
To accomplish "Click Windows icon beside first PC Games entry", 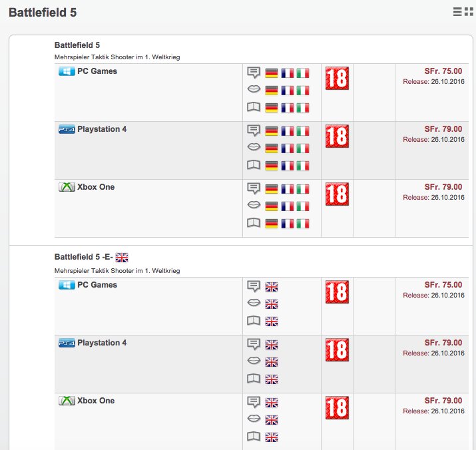I will coord(67,71).
